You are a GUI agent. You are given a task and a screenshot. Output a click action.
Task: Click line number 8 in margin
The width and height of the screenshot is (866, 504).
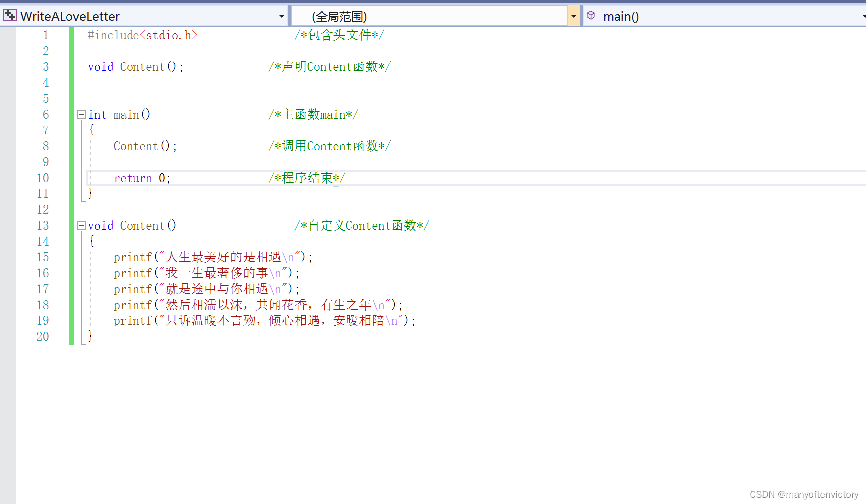coord(46,146)
